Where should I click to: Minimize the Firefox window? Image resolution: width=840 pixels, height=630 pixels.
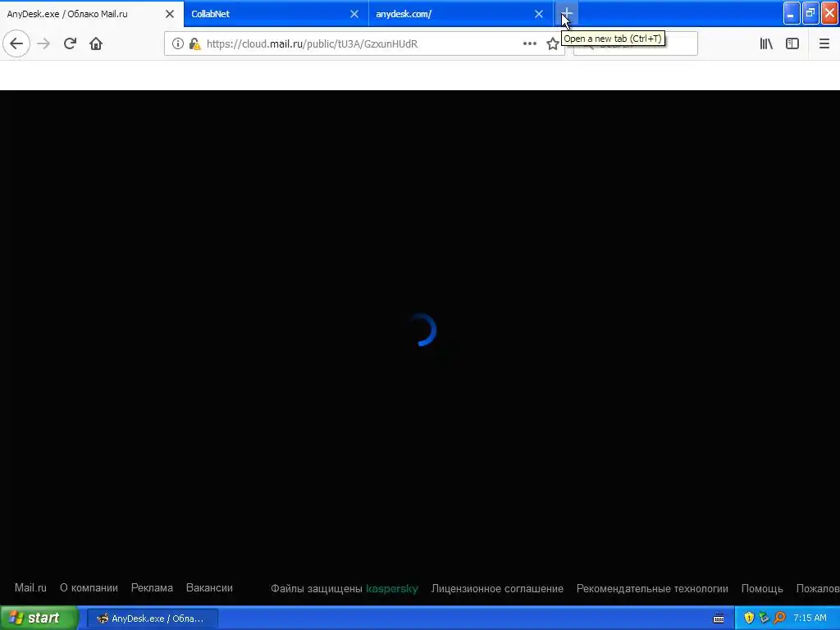coord(792,13)
